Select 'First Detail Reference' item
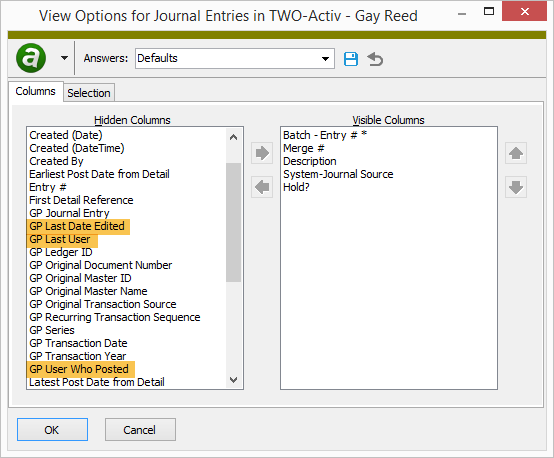 [x=81, y=200]
